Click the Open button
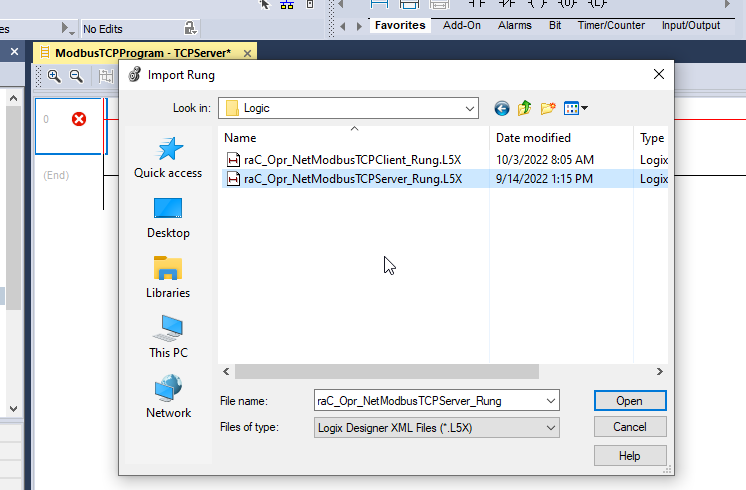This screenshot has width=746, height=490. [629, 400]
